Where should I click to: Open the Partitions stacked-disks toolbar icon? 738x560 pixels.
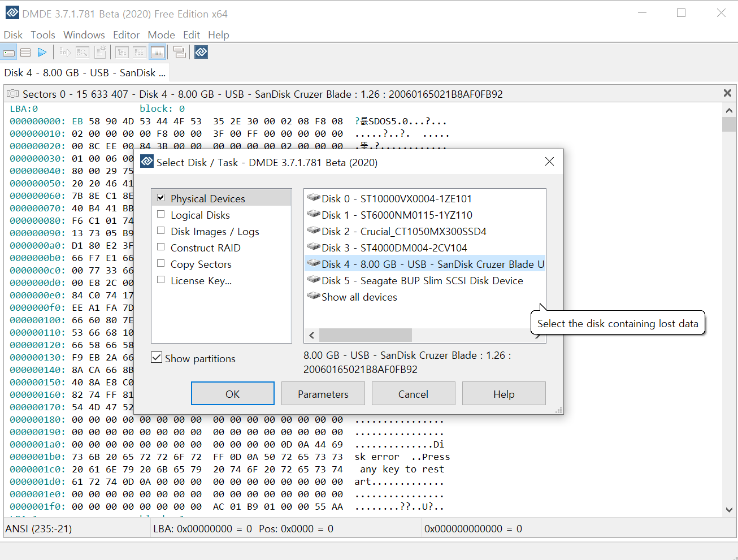pos(25,53)
